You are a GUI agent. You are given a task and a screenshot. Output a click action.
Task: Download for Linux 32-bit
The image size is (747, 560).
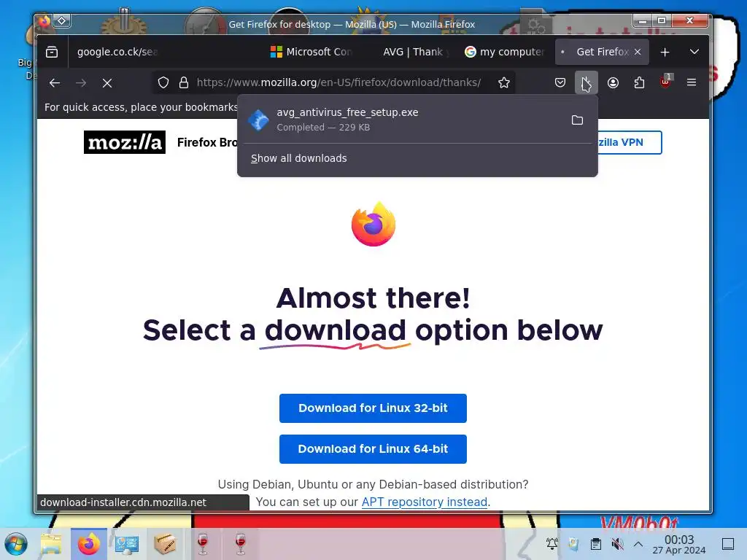pyautogui.click(x=373, y=408)
